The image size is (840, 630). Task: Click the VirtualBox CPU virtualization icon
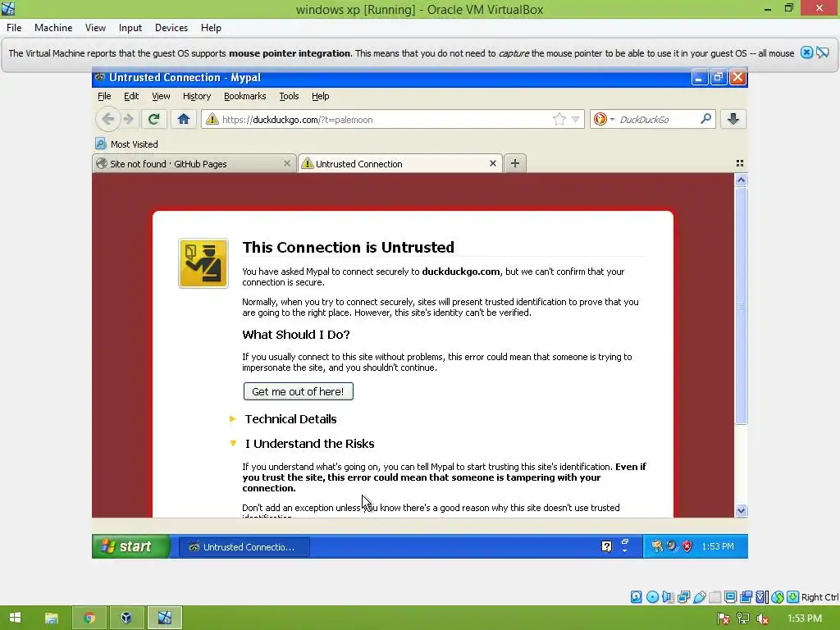pyautogui.click(x=762, y=597)
